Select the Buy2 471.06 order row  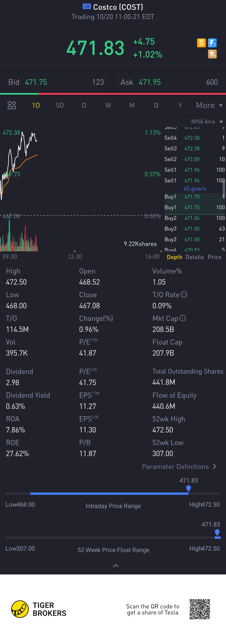(195, 218)
